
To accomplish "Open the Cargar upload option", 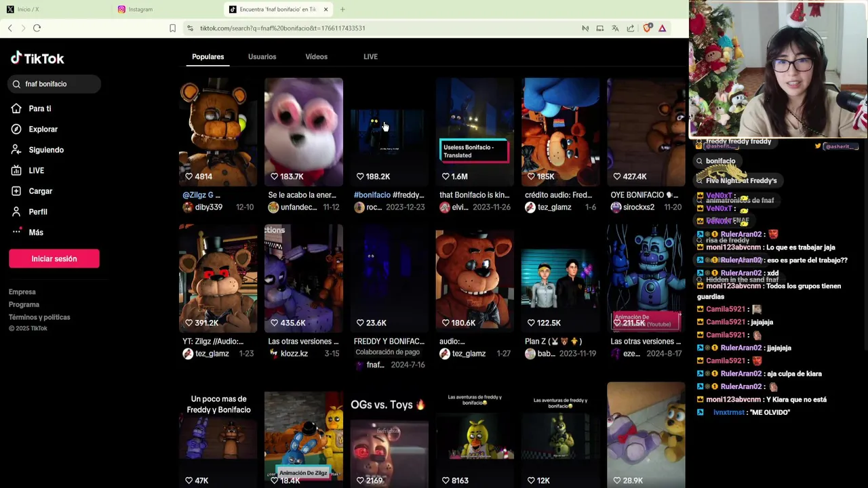I will pyautogui.click(x=40, y=191).
